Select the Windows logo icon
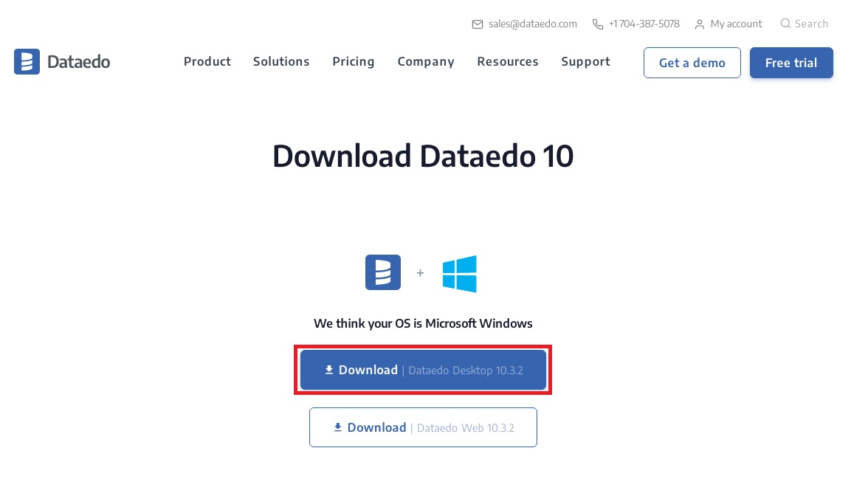Image resolution: width=868 pixels, height=479 pixels. tap(459, 273)
